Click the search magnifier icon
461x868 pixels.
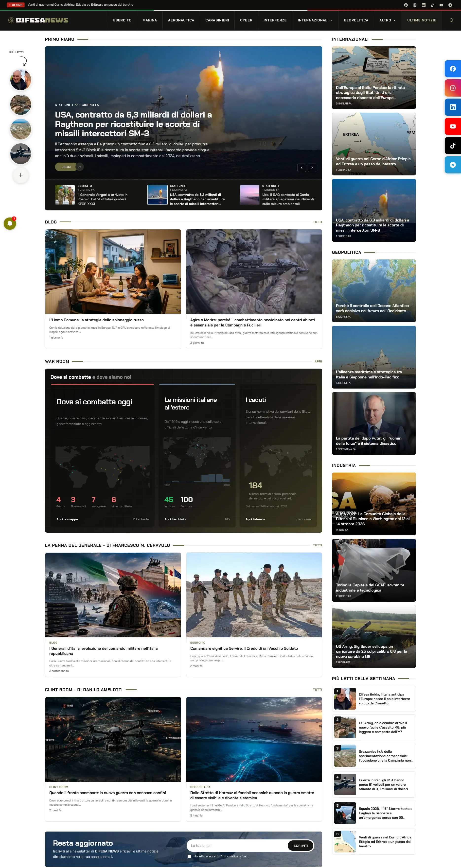point(452,20)
